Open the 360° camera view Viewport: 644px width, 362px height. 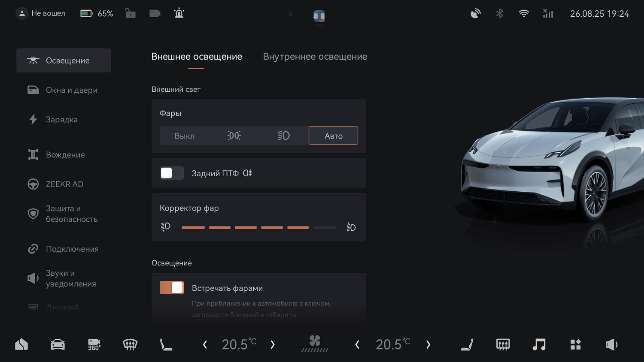[94, 344]
